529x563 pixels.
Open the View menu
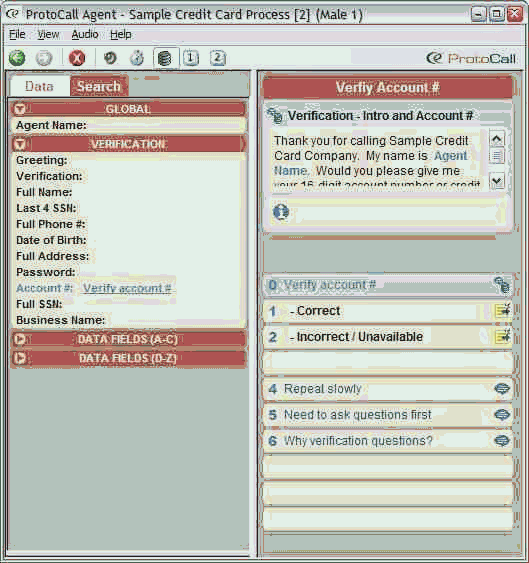pos(48,34)
